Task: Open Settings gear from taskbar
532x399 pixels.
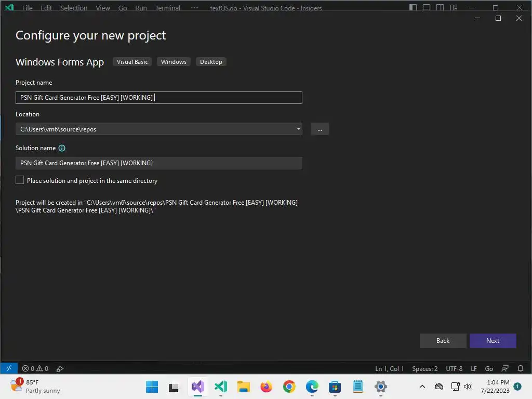Action: click(x=381, y=387)
